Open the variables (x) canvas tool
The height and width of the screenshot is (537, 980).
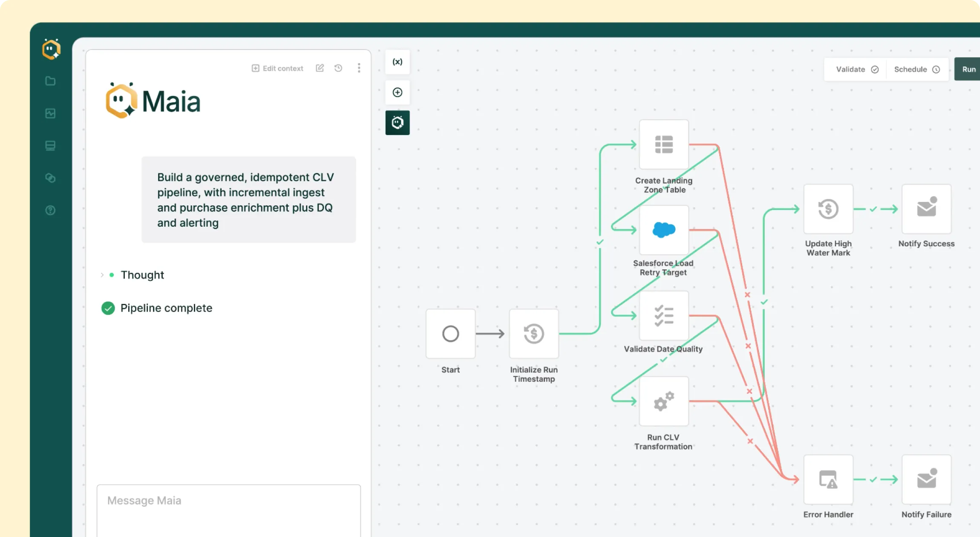[397, 62]
